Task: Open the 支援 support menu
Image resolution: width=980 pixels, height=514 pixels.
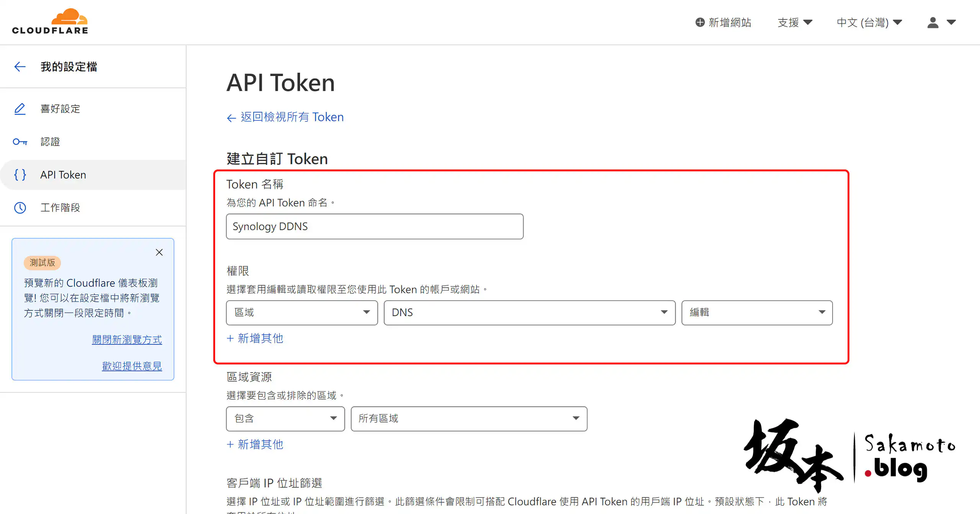Action: 795,23
